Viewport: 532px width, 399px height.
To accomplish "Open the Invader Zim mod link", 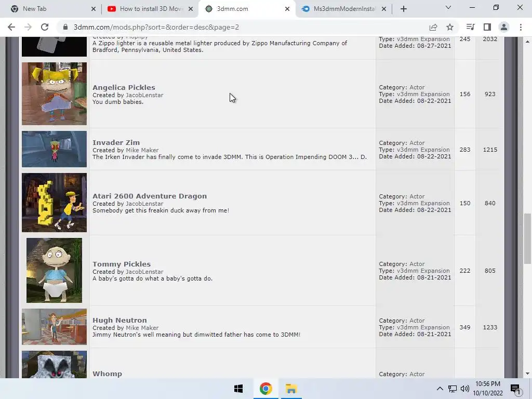I will tap(116, 142).
